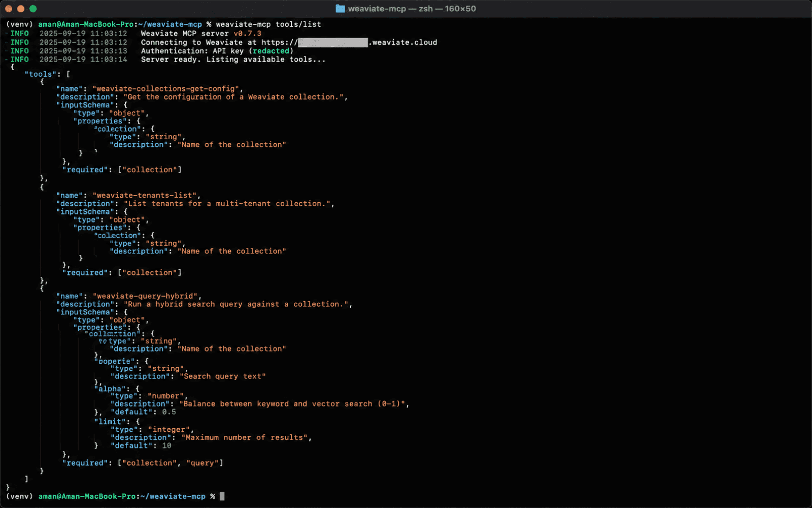The width and height of the screenshot is (812, 508).
Task: Click "Run a hybrid search query against a collection."
Action: tap(236, 304)
